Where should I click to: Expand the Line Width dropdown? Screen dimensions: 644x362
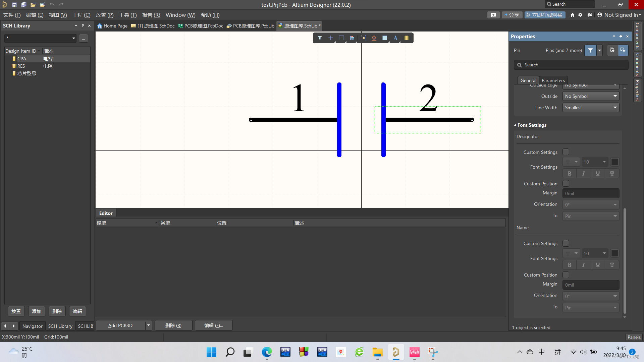590,108
